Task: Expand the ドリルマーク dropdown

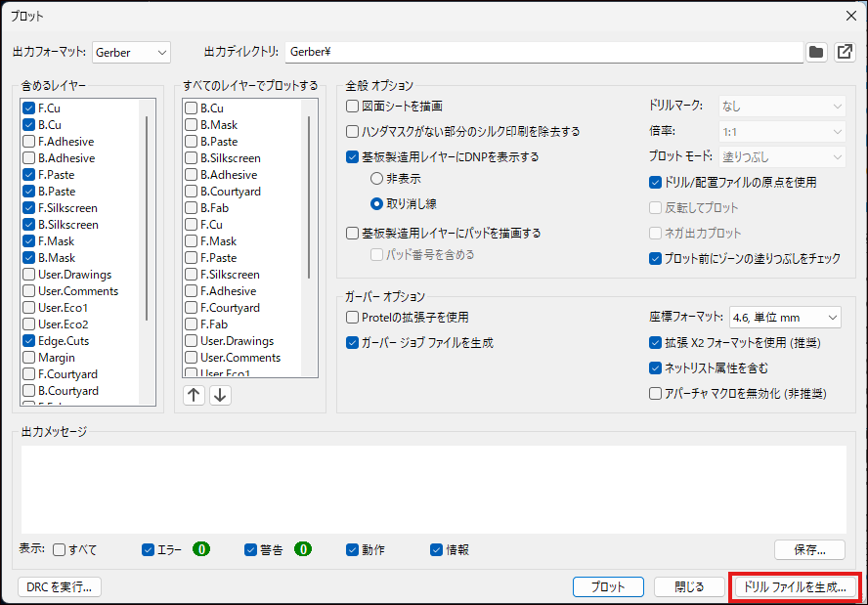Action: coord(782,106)
